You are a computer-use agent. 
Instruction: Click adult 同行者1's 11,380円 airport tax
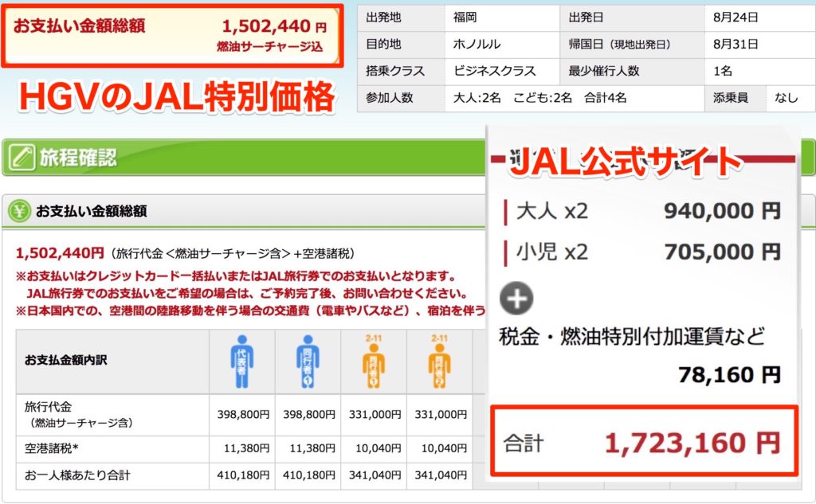[x=312, y=448]
